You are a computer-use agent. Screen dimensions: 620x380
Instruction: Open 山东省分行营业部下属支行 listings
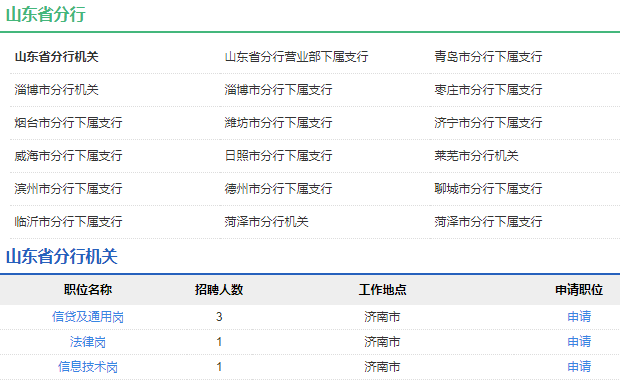[297, 57]
